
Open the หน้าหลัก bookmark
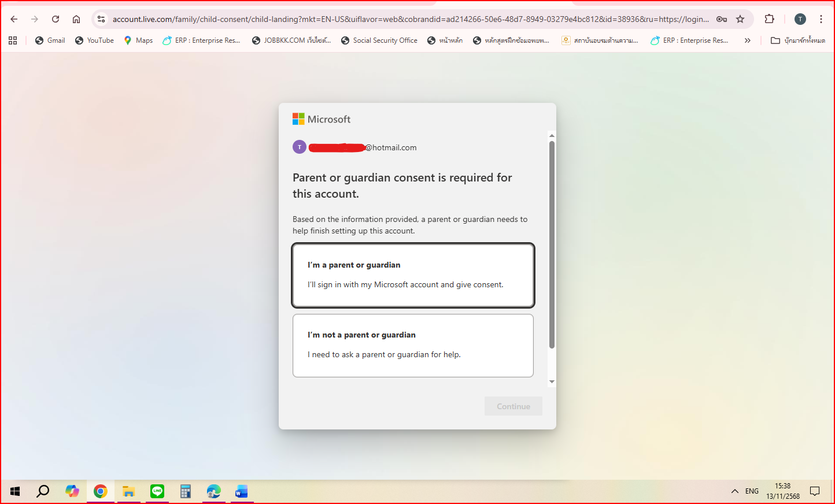coord(445,40)
